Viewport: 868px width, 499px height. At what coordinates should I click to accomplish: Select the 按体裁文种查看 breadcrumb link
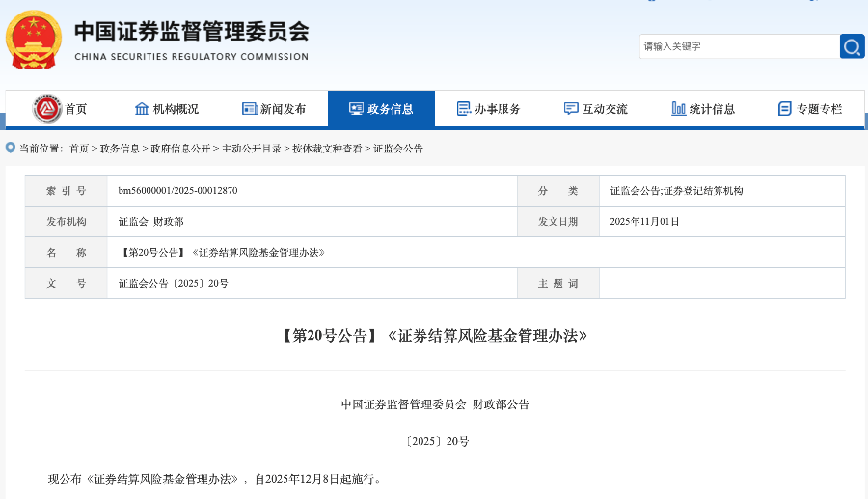327,149
